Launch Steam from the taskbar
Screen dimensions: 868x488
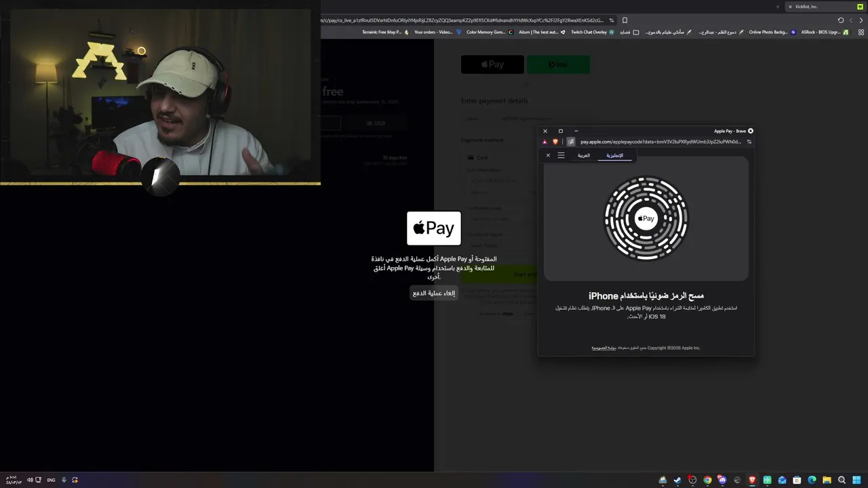[x=677, y=480]
